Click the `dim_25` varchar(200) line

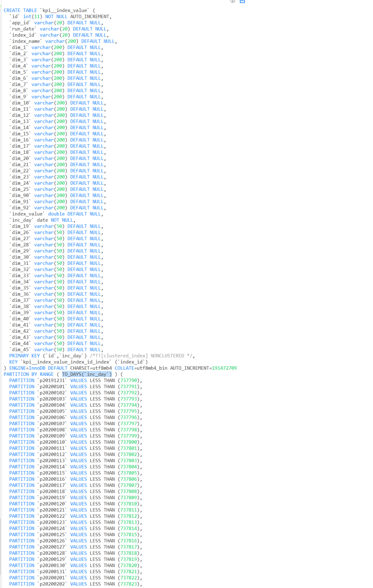point(58,189)
